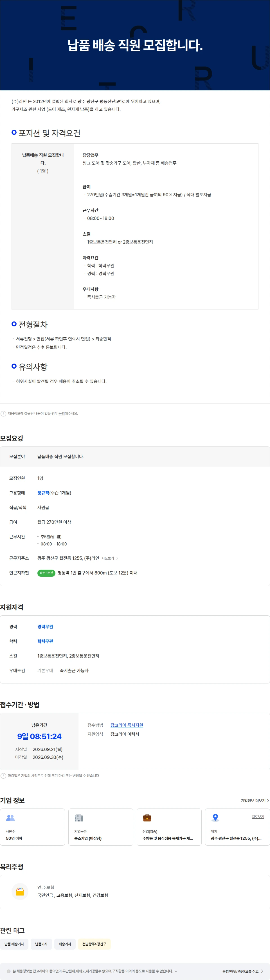Click the gray dot icon in footer notice
The image size is (270, 980).
pyautogui.click(x=9, y=971)
